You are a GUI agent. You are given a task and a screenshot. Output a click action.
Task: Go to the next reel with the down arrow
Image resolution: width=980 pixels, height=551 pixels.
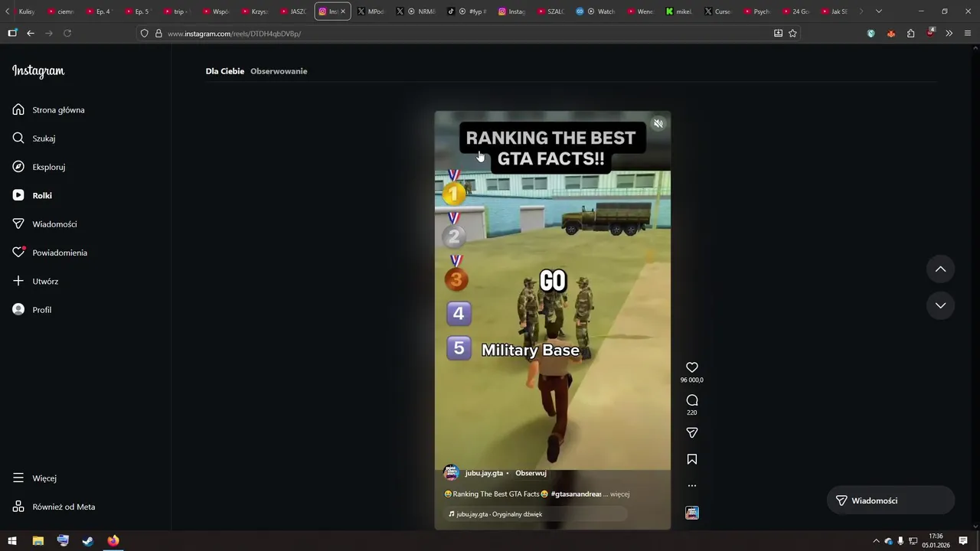[941, 305]
